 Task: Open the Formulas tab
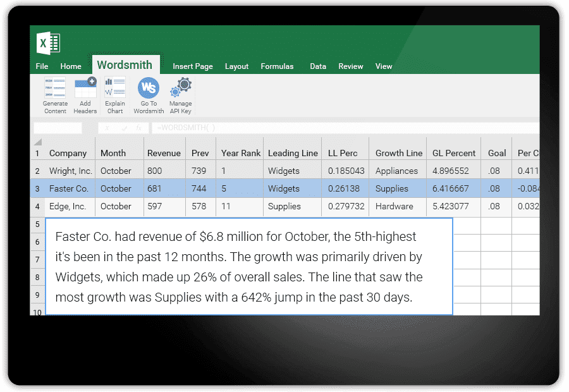277,66
